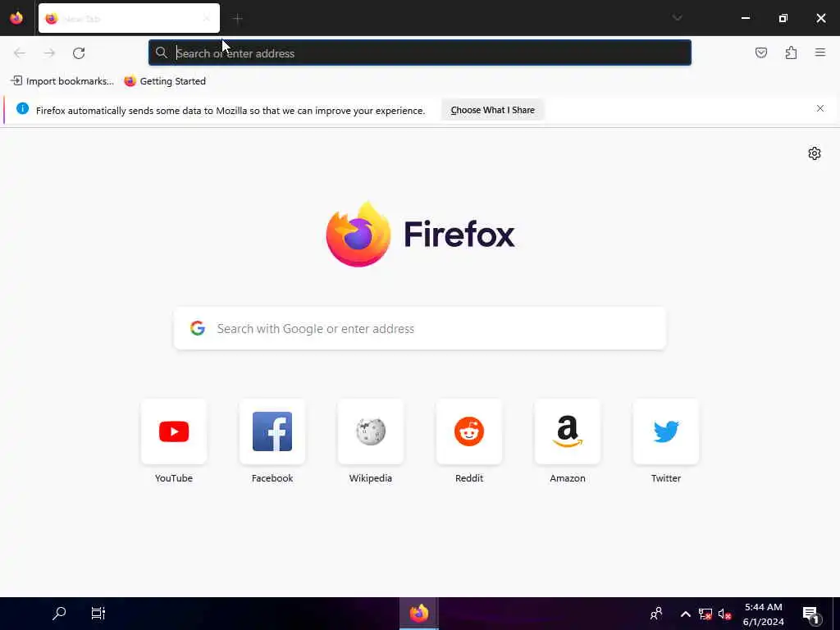Dismiss the data sharing notification bar
Image resolution: width=840 pixels, height=630 pixels.
coord(820,109)
